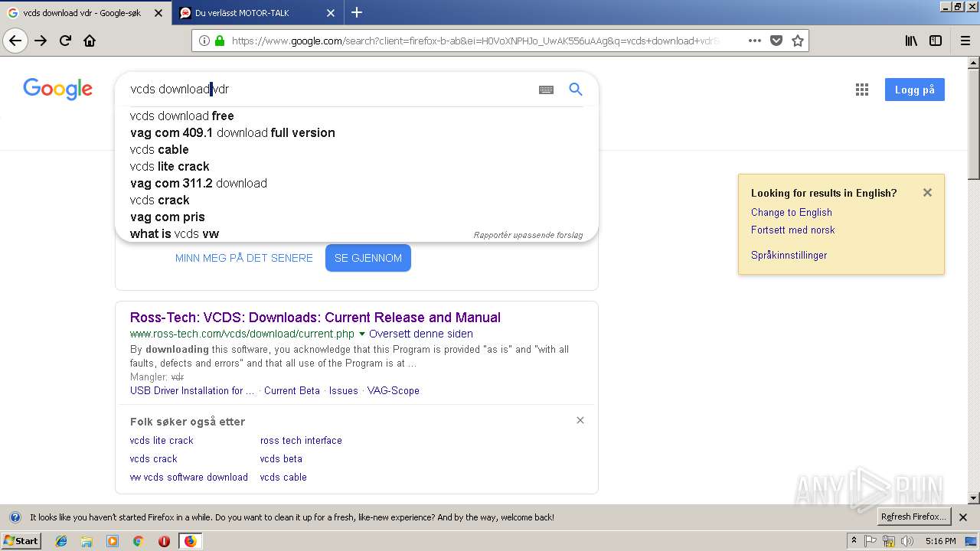980x551 pixels.
Task: Open the 'Issues' sitelink
Action: click(x=344, y=391)
